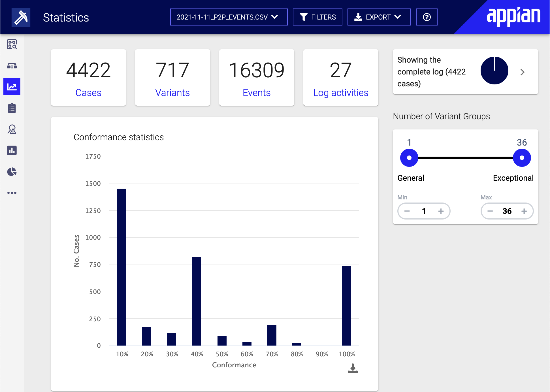Viewport: 550px width, 392px height.
Task: Increase the Min variant group value
Action: pos(441,211)
